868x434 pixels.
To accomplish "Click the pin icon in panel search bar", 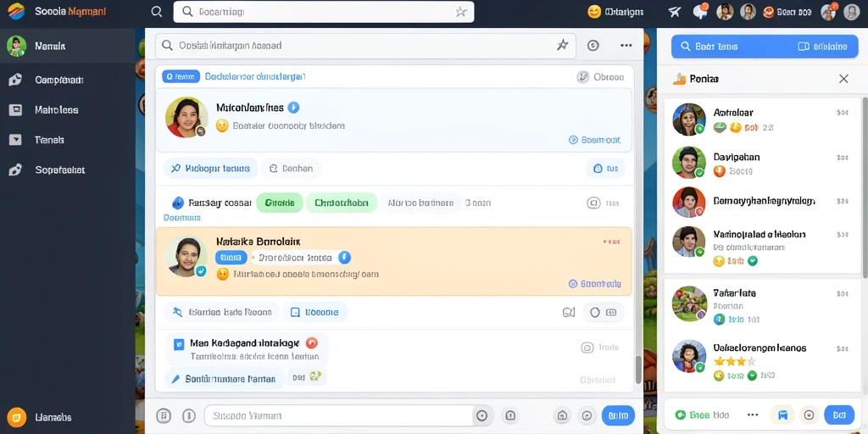I will click(563, 46).
